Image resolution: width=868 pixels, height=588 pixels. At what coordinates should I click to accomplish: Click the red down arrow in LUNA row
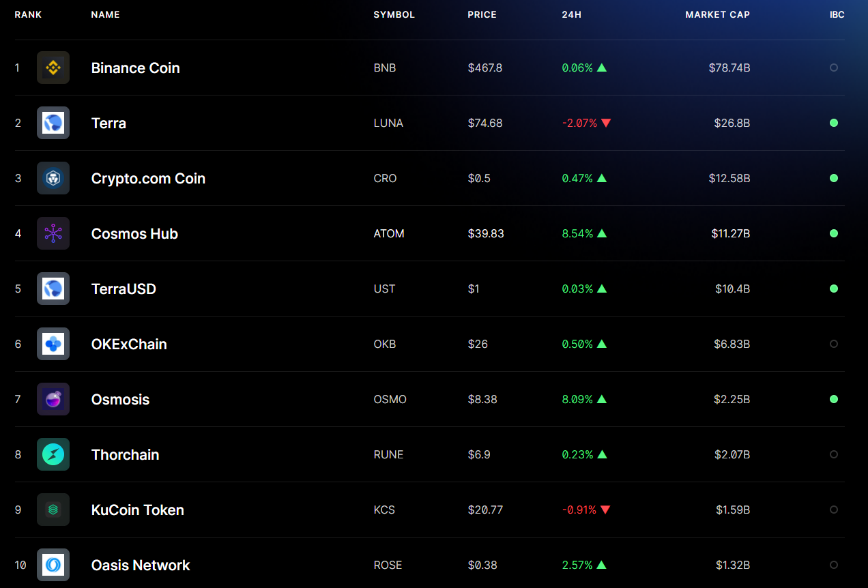606,123
